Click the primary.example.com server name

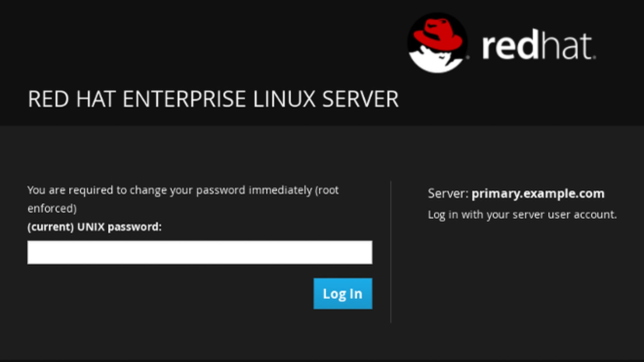point(537,194)
